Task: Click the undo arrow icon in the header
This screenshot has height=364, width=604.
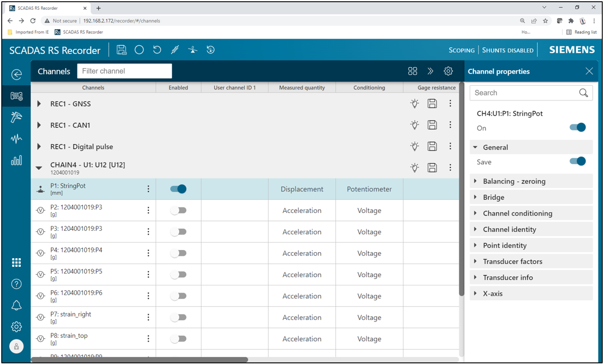Action: point(157,50)
